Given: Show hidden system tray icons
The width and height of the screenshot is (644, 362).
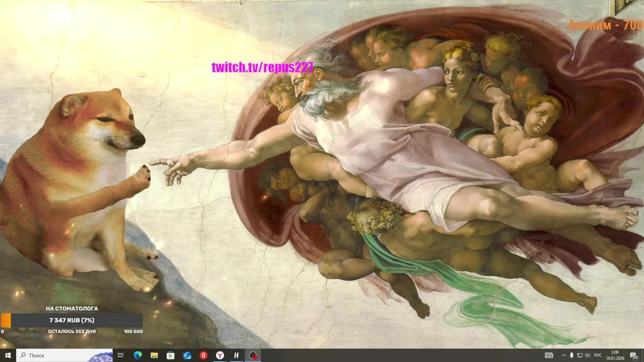Looking at the screenshot, I should pos(563,355).
